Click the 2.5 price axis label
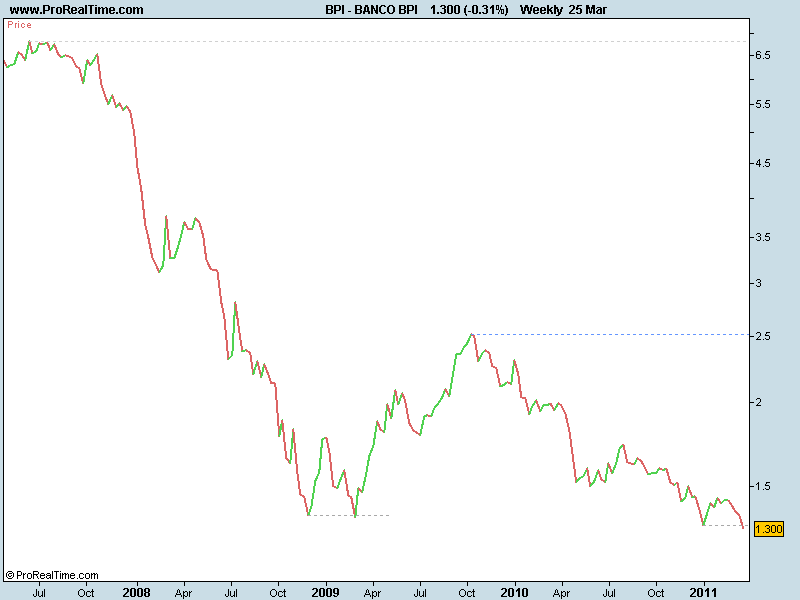 tap(763, 336)
